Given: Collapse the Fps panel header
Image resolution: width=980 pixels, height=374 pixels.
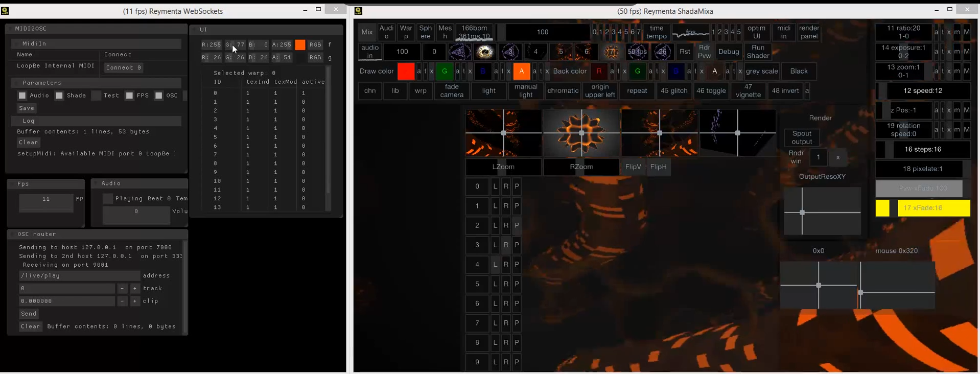Looking at the screenshot, I should coord(46,184).
